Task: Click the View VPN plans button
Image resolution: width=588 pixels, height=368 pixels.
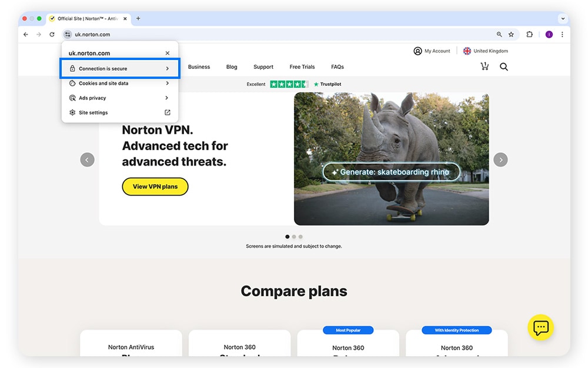Action: [155, 186]
